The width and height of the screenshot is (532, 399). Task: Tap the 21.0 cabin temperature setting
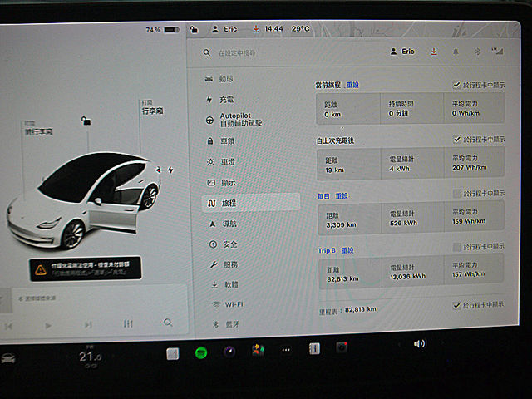(91, 357)
